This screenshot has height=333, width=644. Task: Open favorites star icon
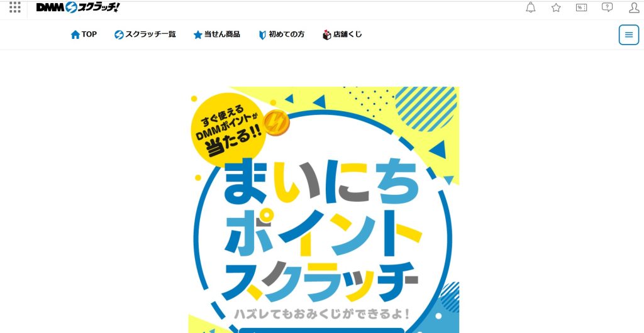coord(556,8)
